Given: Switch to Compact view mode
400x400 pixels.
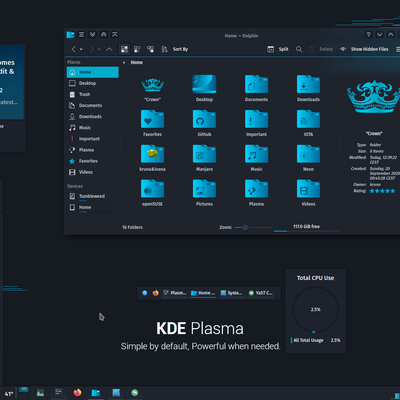Looking at the screenshot, I should 137,49.
